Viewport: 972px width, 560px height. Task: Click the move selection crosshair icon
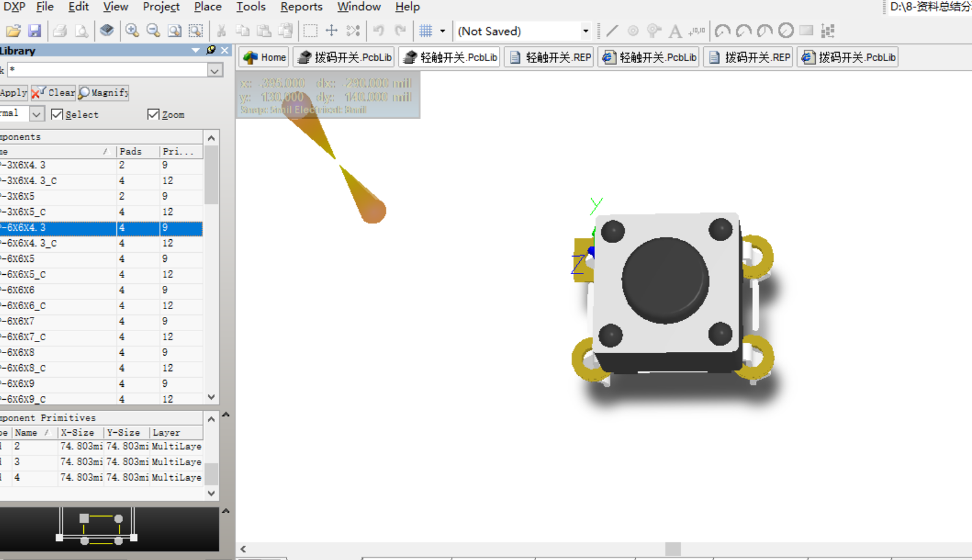[332, 31]
